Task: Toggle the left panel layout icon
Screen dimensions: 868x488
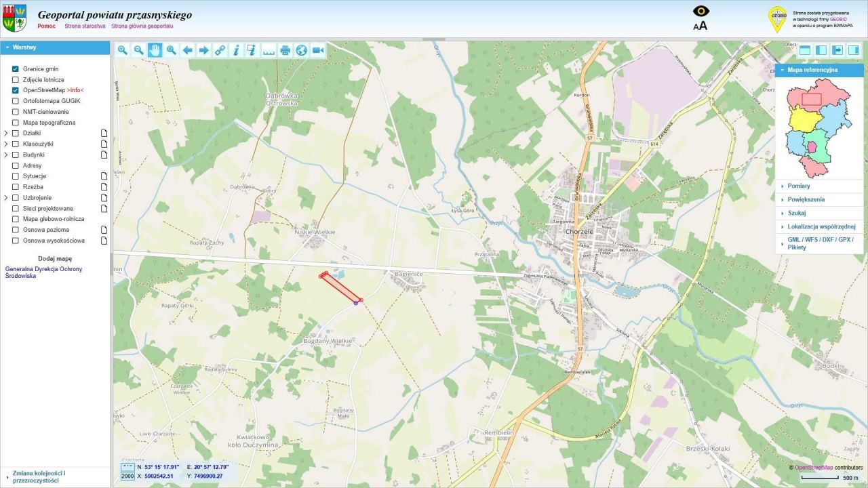Action: point(821,49)
